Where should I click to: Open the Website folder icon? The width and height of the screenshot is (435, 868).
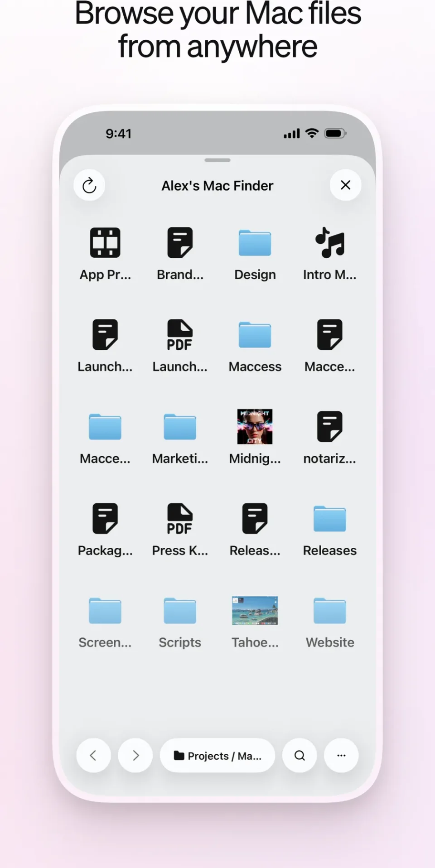tap(330, 611)
